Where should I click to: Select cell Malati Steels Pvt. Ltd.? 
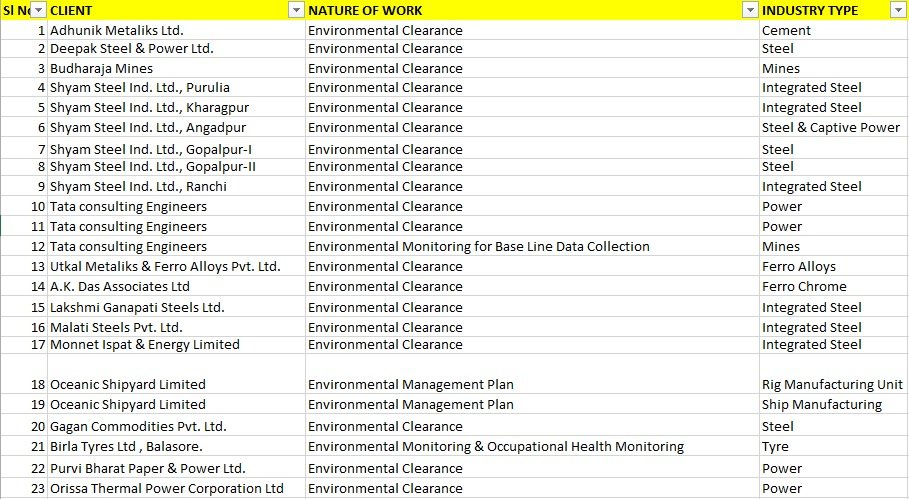(x=176, y=327)
